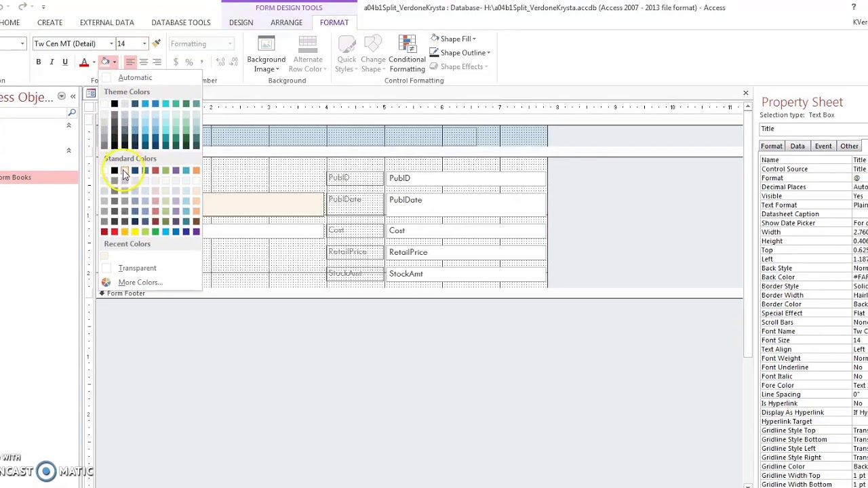Click the navigation search magnifier
868x488 pixels.
pyautogui.click(x=71, y=113)
